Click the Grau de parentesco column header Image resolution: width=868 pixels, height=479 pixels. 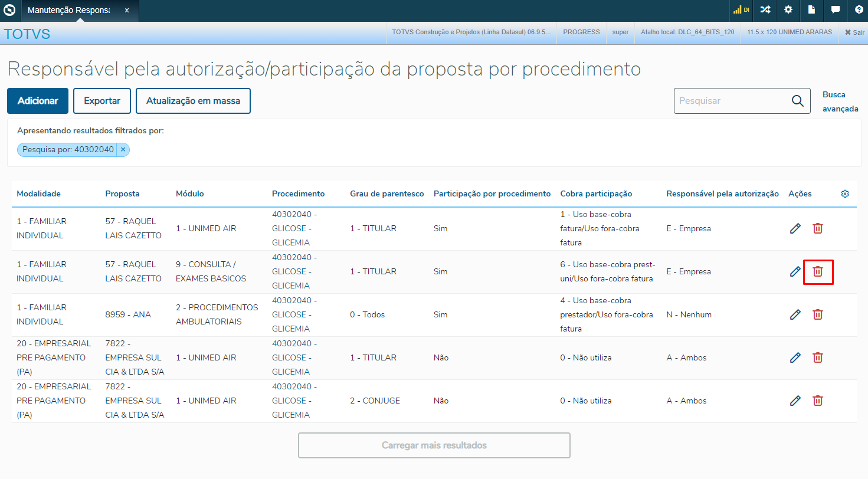[387, 194]
